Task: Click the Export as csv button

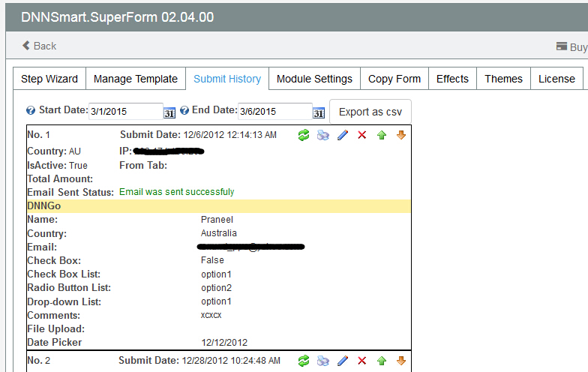Action: tap(370, 112)
